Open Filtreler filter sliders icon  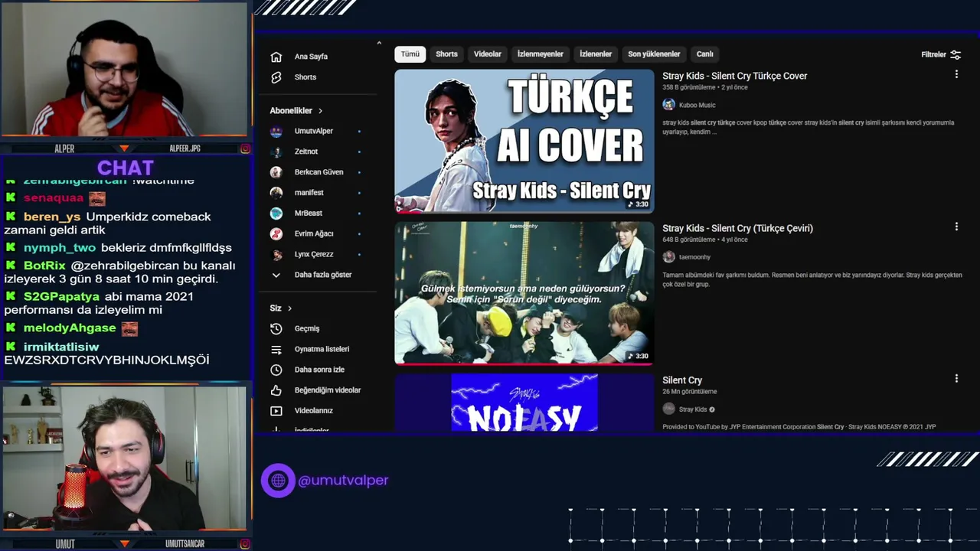point(955,54)
